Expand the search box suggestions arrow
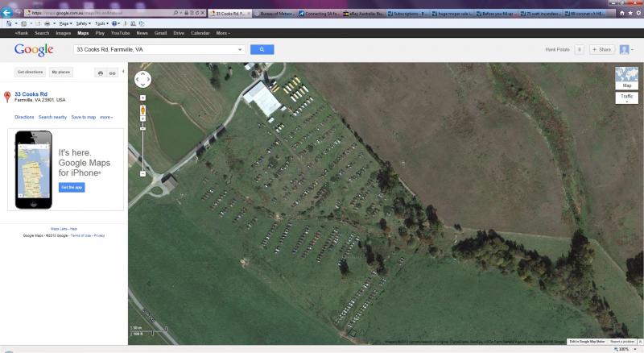644x353 pixels. tap(240, 50)
